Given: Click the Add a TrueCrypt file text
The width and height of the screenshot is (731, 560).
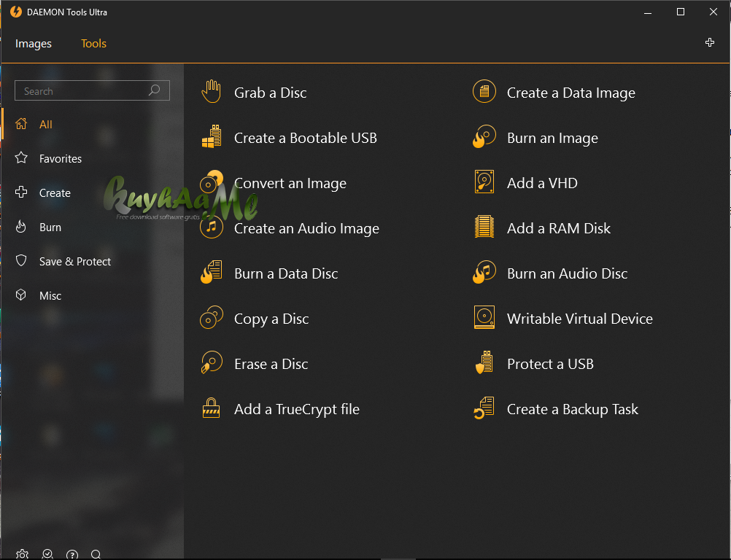Looking at the screenshot, I should [296, 409].
